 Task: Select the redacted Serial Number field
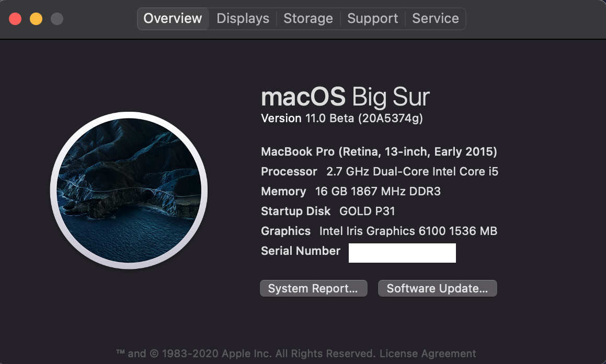(x=402, y=253)
